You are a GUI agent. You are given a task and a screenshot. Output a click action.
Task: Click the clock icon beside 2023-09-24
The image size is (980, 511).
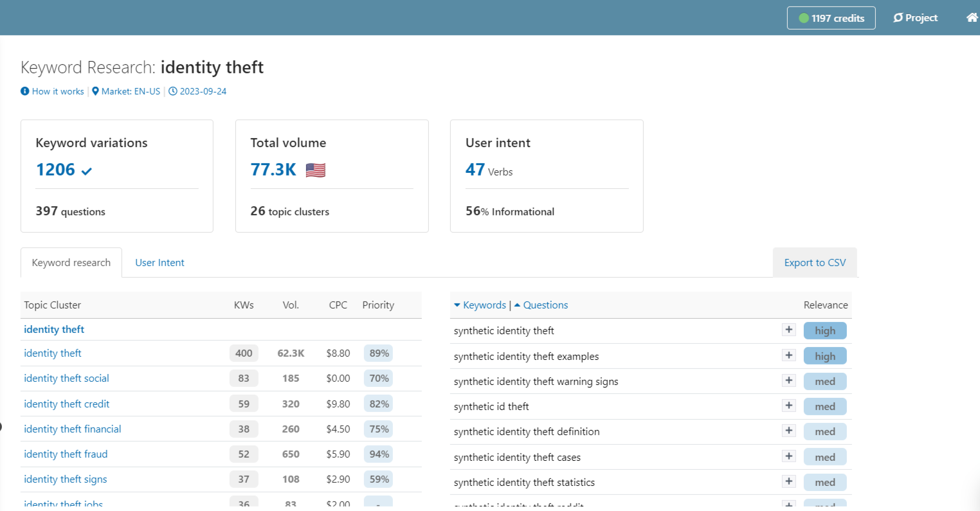(x=172, y=91)
